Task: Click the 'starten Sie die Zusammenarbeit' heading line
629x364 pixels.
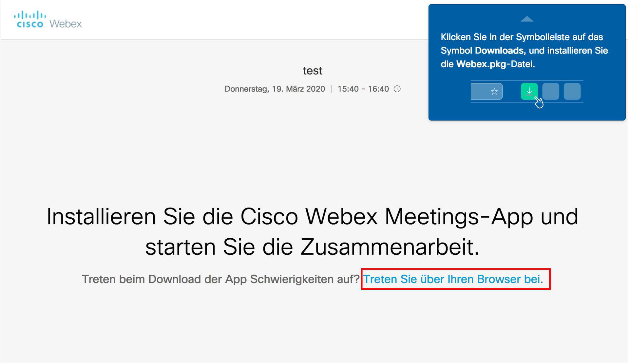Action: pos(312,247)
